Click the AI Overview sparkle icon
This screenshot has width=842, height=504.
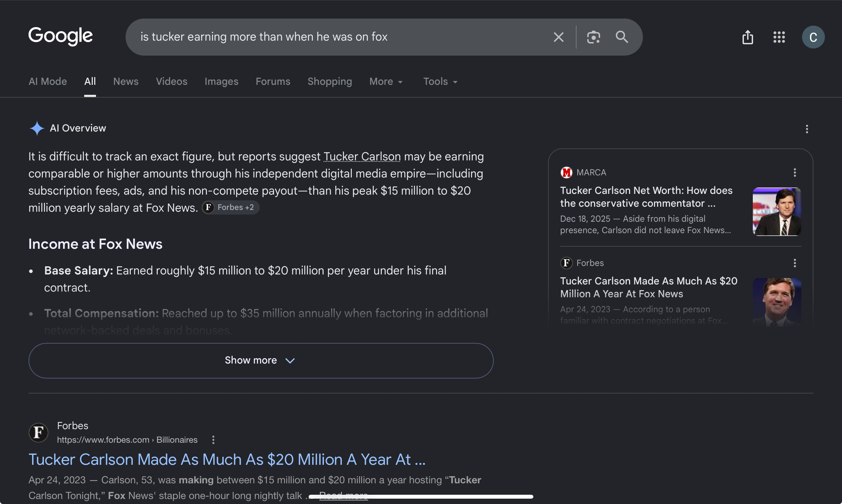pos(37,128)
